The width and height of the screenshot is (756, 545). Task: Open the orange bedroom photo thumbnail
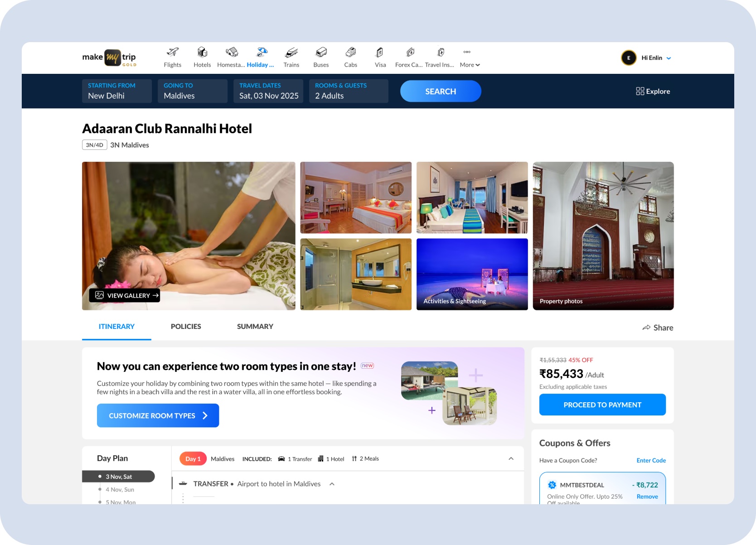356,198
